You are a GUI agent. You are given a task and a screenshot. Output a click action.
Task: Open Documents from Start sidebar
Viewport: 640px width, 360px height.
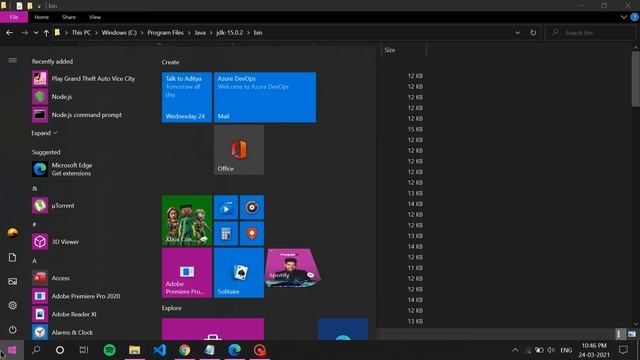tap(12, 257)
